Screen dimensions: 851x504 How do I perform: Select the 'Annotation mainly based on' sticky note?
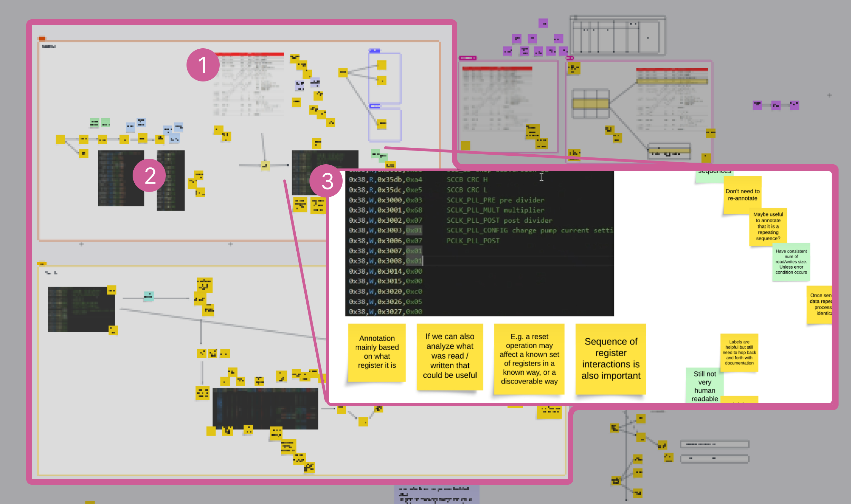(x=377, y=352)
